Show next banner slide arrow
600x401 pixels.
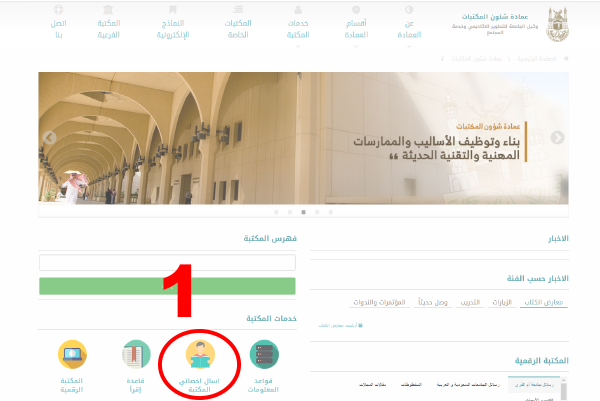point(557,138)
